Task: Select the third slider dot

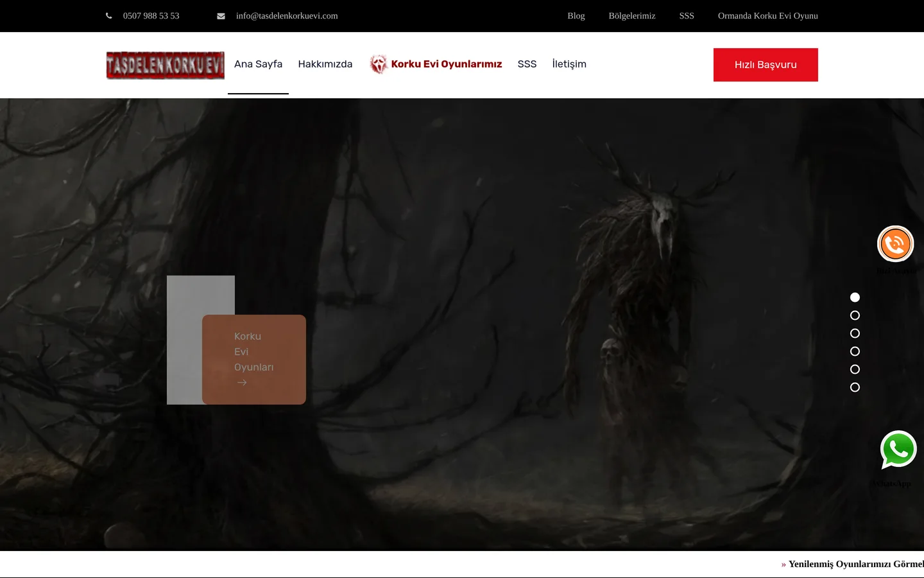Action: pos(855,333)
